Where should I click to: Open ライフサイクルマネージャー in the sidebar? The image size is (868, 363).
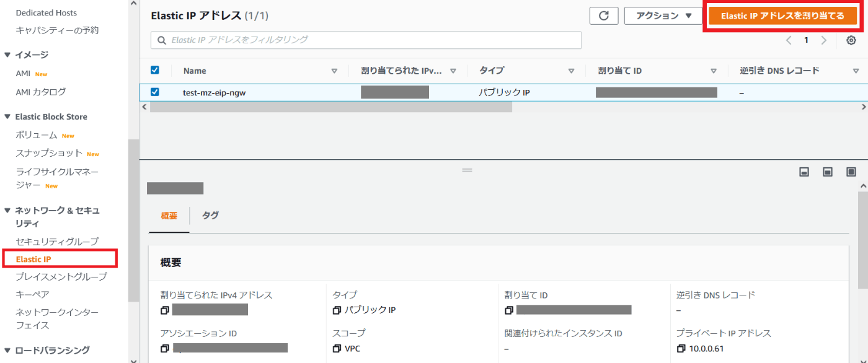click(x=57, y=178)
